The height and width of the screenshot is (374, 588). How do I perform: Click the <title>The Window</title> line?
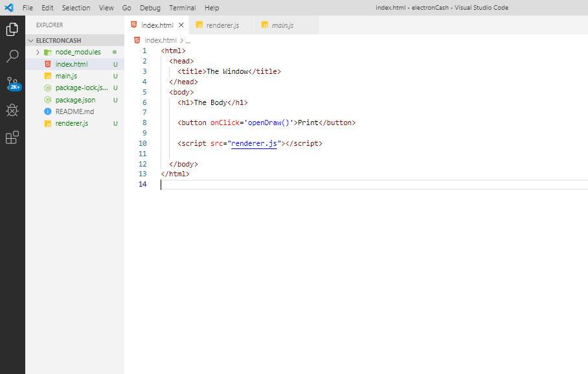tap(229, 71)
